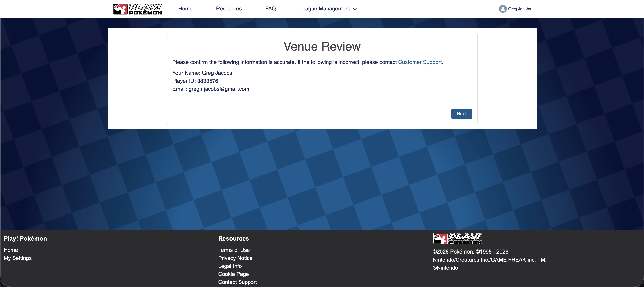Viewport: 644px width, 287px height.
Task: Click the email address text
Action: pyautogui.click(x=219, y=89)
